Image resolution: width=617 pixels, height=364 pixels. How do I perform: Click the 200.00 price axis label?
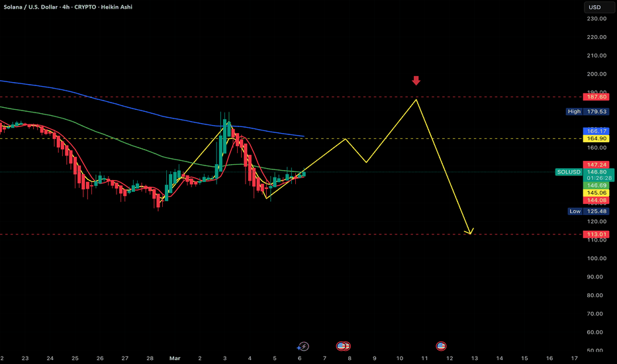click(x=596, y=74)
